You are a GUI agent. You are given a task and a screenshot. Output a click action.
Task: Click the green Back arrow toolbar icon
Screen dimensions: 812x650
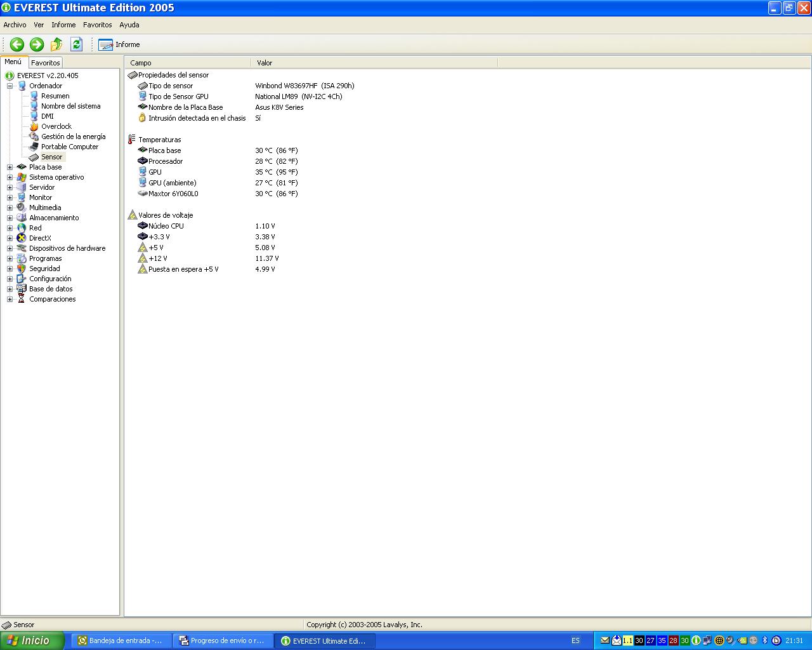[17, 44]
